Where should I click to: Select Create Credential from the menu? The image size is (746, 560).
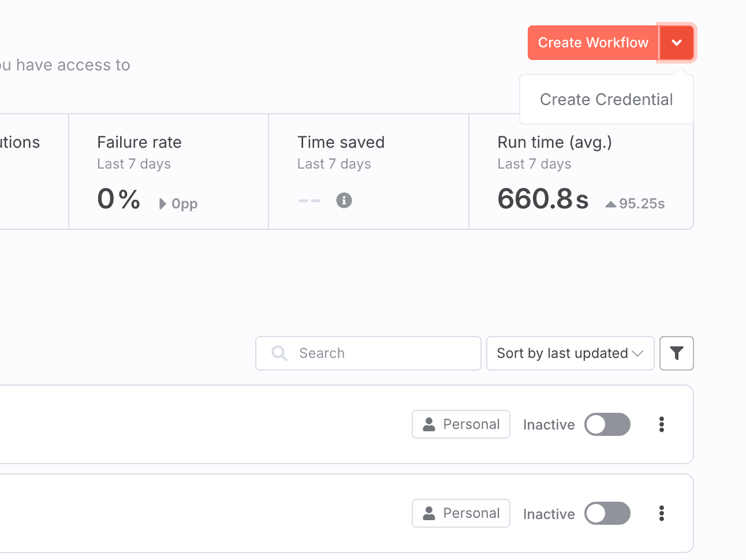pos(606,100)
